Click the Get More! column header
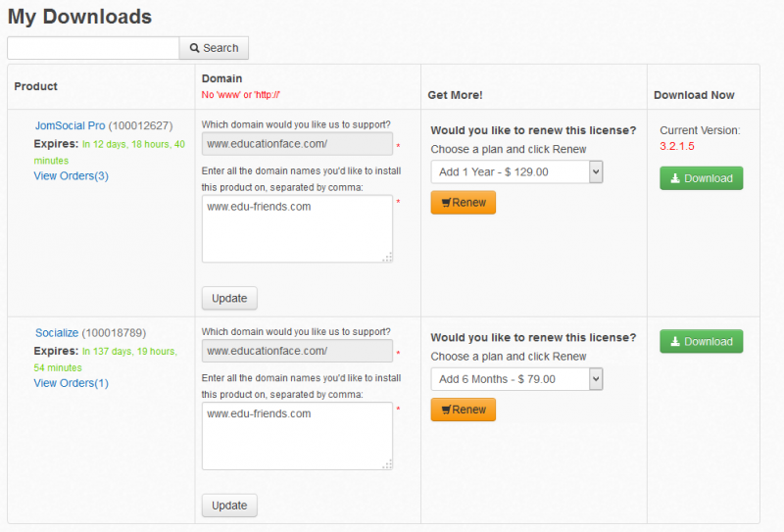Viewport: 784px width, 532px height. pos(455,95)
